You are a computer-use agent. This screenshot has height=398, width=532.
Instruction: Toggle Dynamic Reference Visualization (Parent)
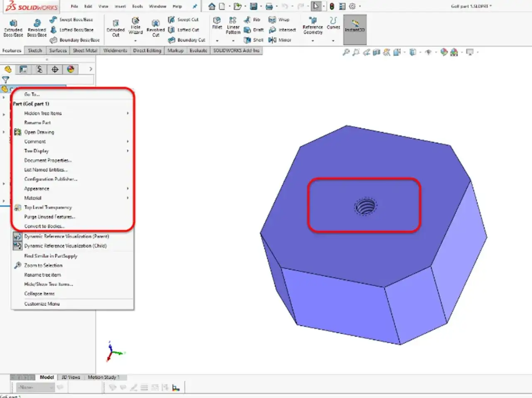(66, 236)
